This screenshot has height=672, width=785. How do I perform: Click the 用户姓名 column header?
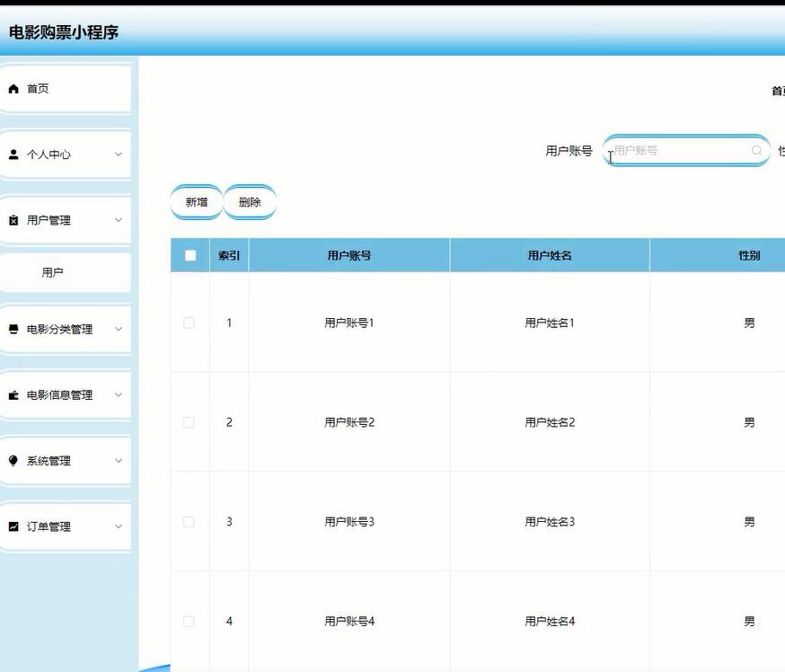(550, 255)
